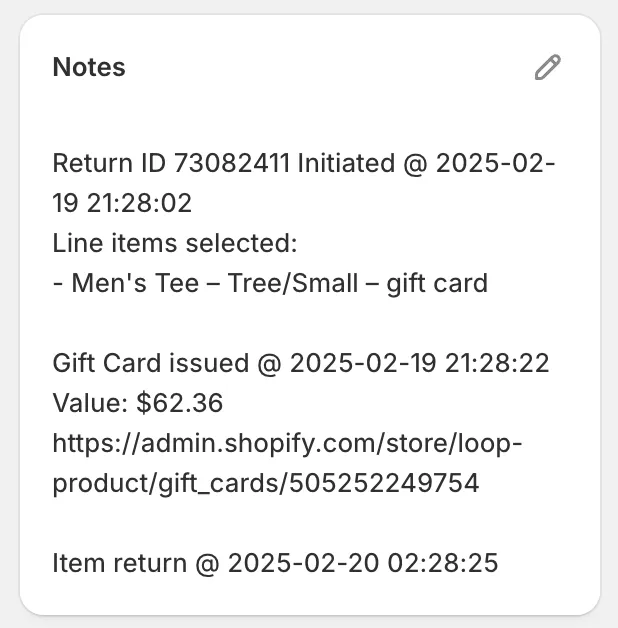Viewport: 618px width, 628px height.
Task: Click the word Initiated in first note
Action: coord(346,163)
